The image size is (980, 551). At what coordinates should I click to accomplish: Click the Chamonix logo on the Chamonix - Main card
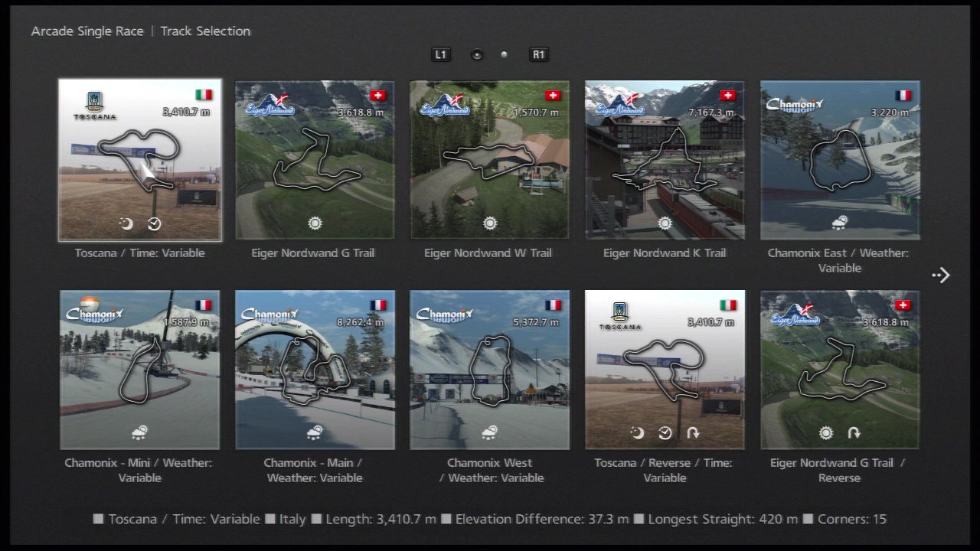coord(270,315)
